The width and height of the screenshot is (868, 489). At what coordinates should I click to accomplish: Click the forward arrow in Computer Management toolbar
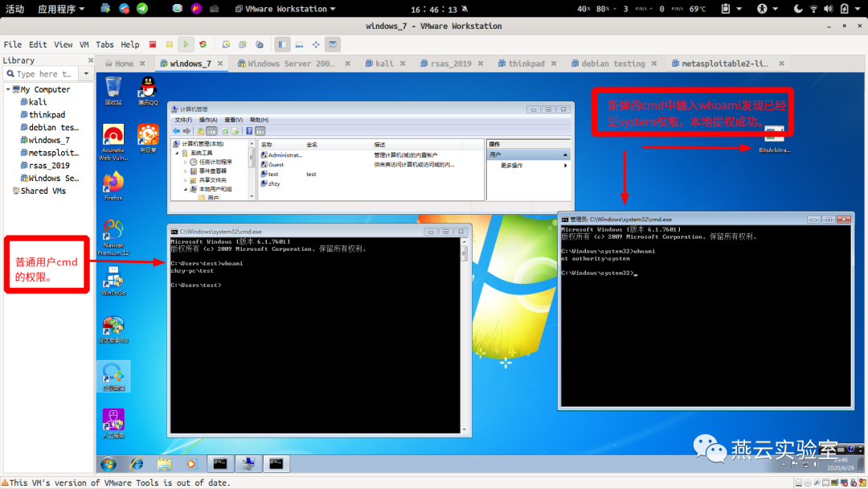coord(186,131)
